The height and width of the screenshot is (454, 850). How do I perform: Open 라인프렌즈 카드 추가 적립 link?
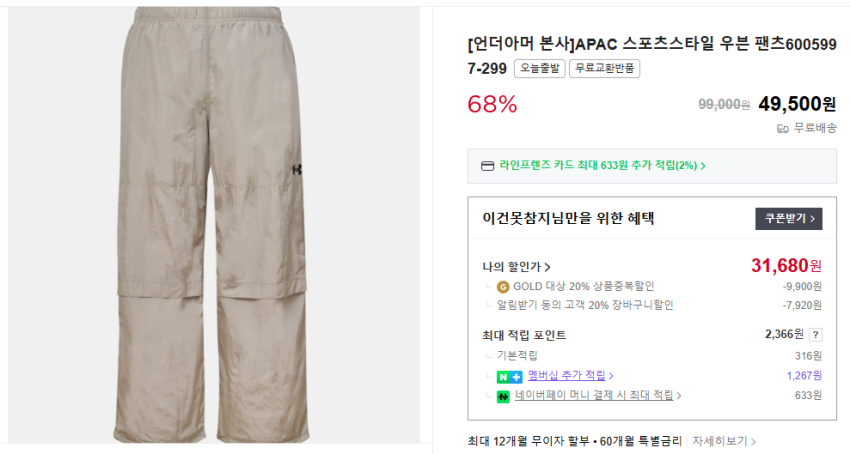click(x=602, y=166)
